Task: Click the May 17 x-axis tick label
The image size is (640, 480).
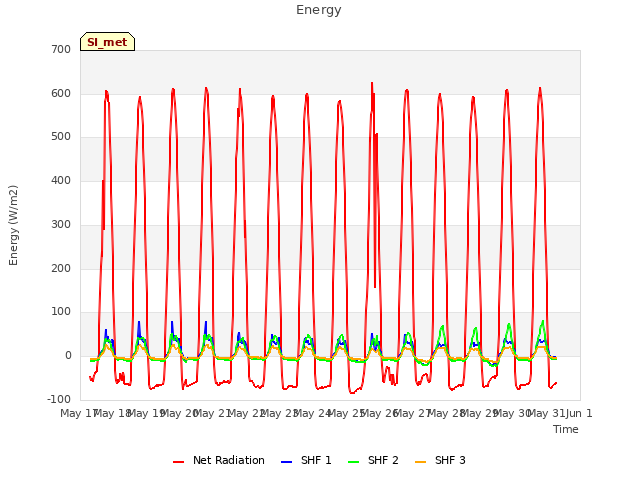Action: [x=78, y=413]
